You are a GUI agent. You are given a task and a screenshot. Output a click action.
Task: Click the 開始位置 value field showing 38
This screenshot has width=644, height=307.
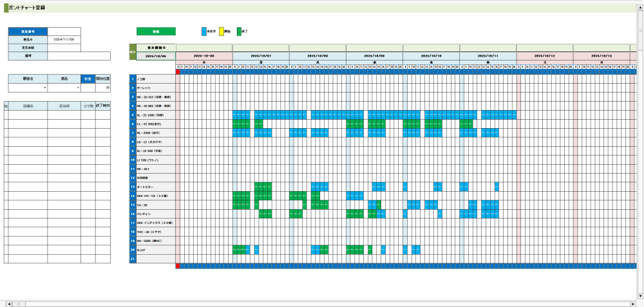point(103,88)
